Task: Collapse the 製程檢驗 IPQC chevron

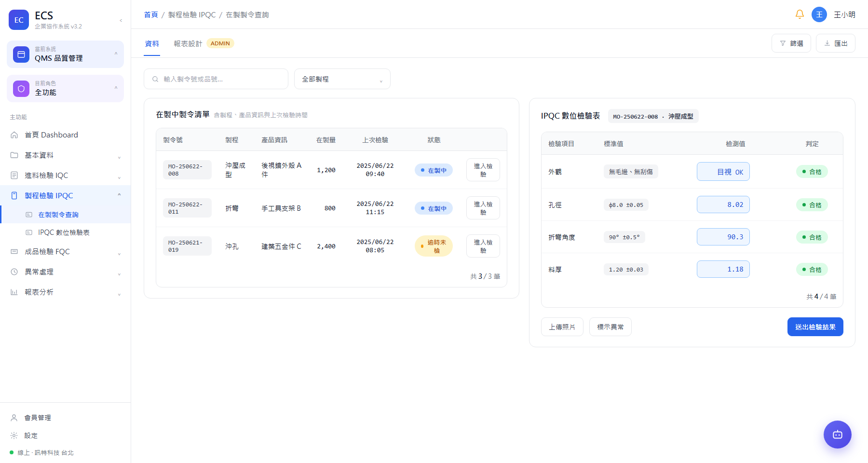Action: point(119,195)
